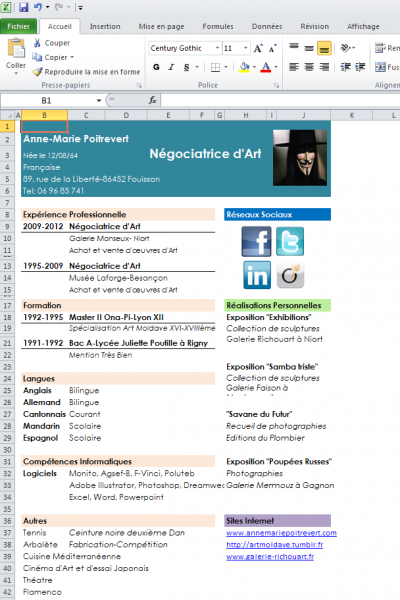
Task: Toggle bold (G) formatting
Action: (156, 67)
